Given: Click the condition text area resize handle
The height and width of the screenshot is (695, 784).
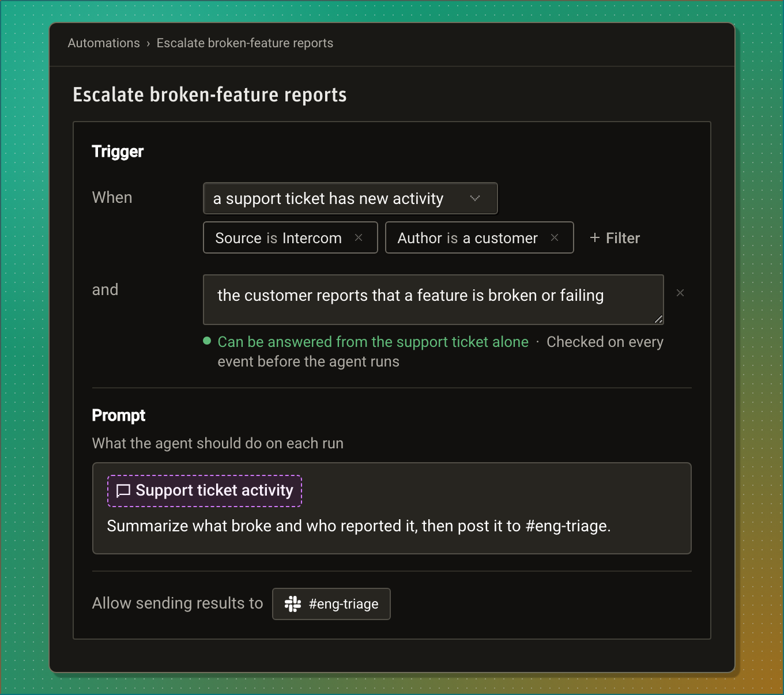Looking at the screenshot, I should (x=658, y=319).
